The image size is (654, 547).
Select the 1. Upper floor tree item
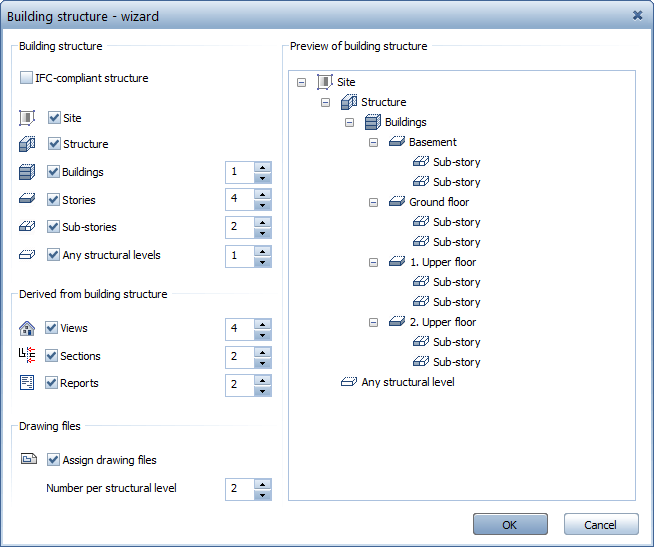tap(442, 262)
